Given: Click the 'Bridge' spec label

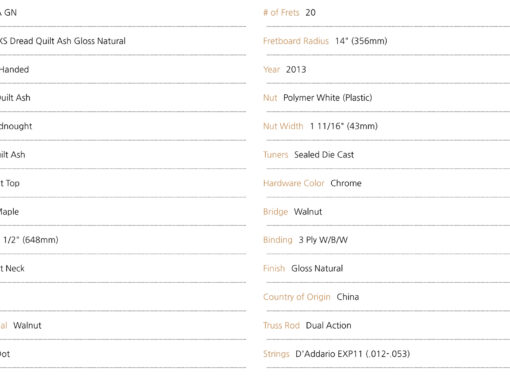Looking at the screenshot, I should pyautogui.click(x=275, y=212).
